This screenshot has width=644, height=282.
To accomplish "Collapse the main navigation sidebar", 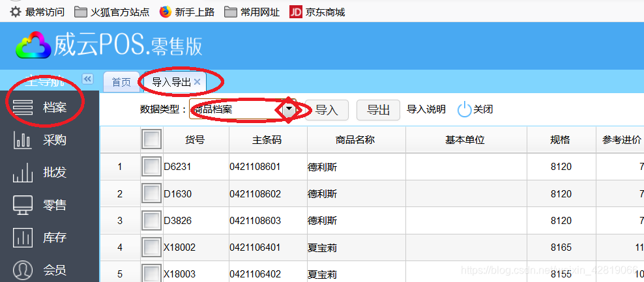I will (87, 79).
